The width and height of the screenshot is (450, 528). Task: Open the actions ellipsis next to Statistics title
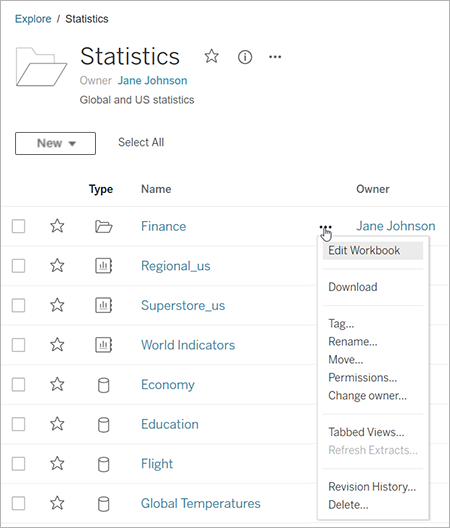coord(275,57)
